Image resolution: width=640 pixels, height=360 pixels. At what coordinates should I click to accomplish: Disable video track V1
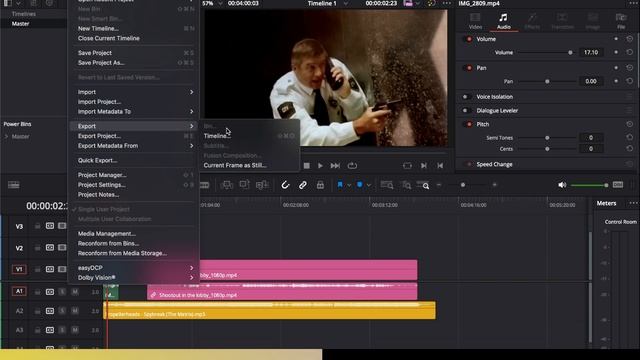[x=62, y=269]
